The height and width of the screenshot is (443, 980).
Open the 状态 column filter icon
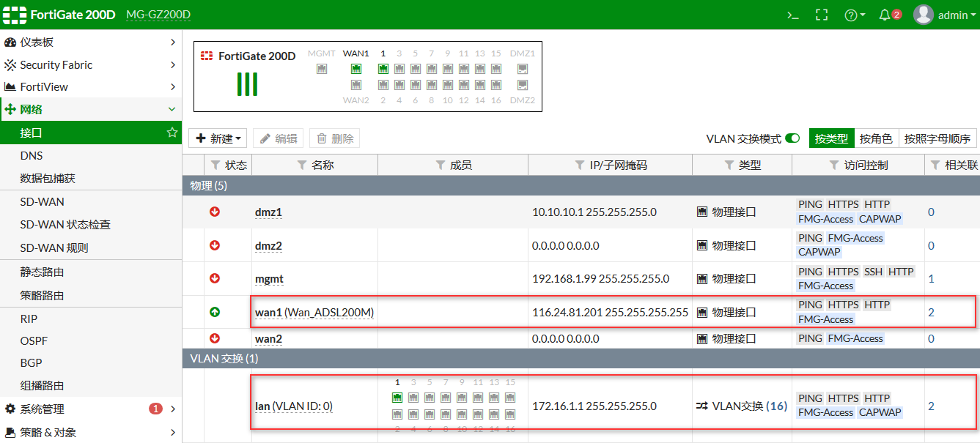click(x=215, y=165)
